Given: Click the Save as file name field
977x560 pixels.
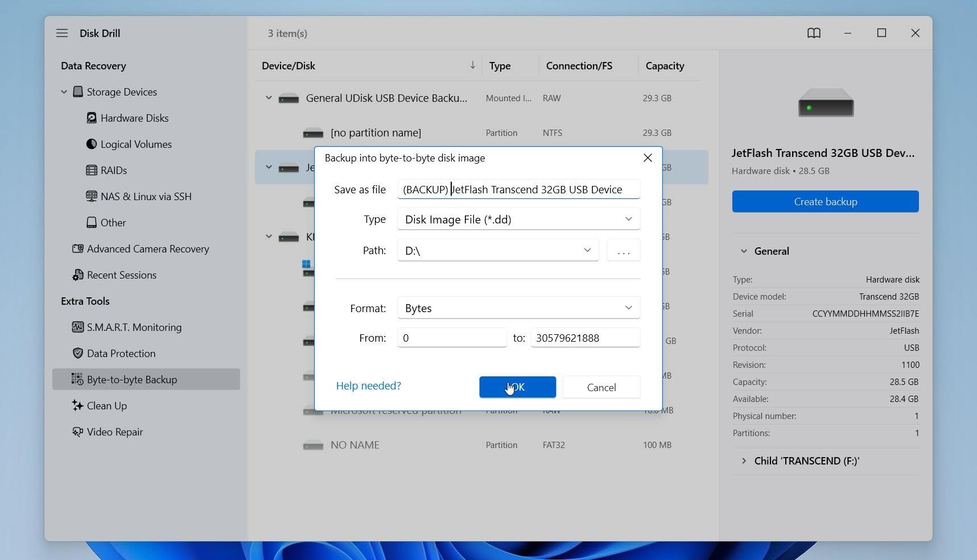Looking at the screenshot, I should [x=518, y=189].
